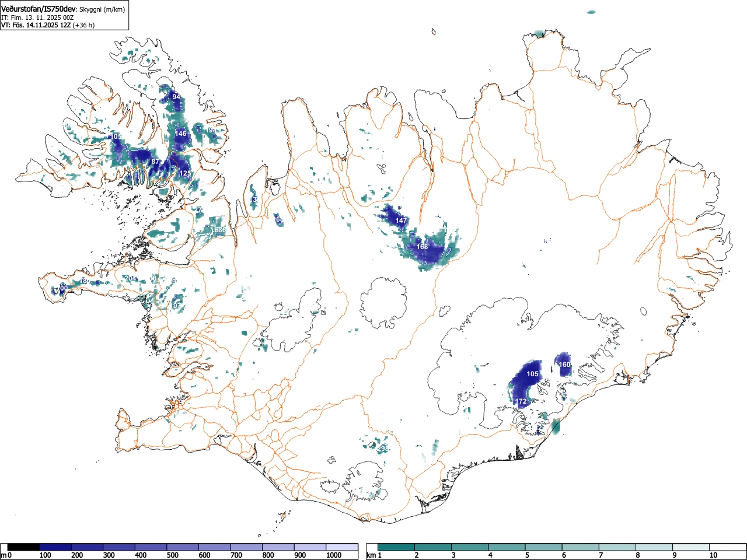Click the 125 visibility value on the map
The image size is (747, 560).
point(185,173)
